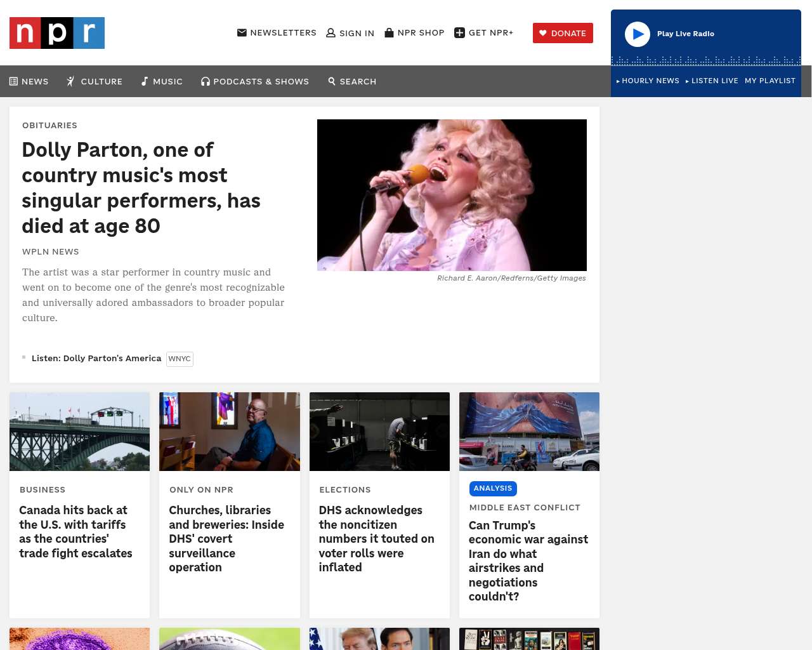Screen dimensions: 812x650
Task: Open the Business category label
Action: click(x=43, y=489)
